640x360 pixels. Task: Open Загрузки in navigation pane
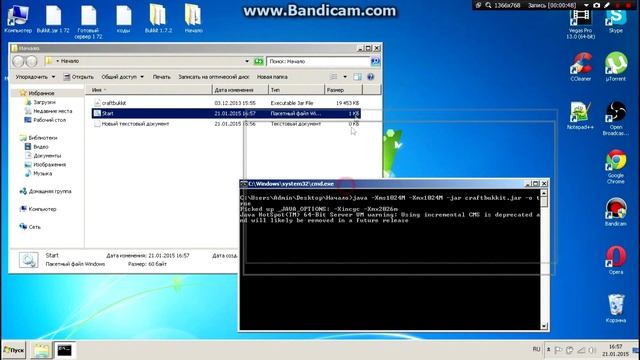pos(44,102)
